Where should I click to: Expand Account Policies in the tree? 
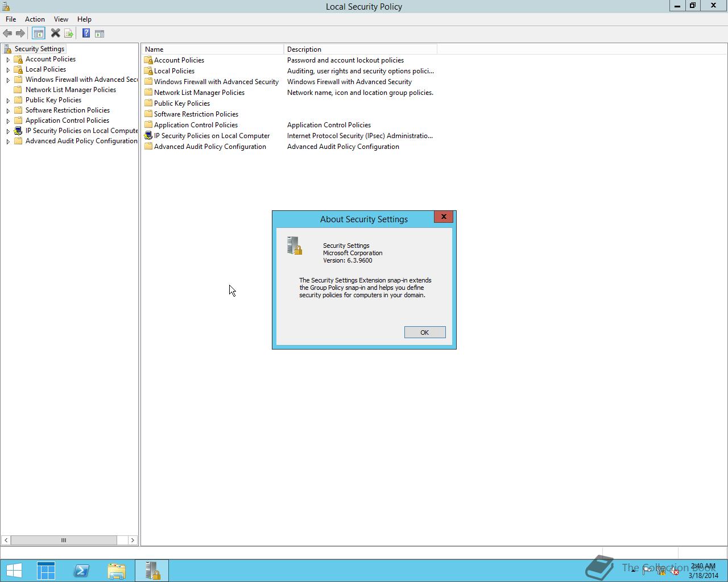[x=8, y=60]
